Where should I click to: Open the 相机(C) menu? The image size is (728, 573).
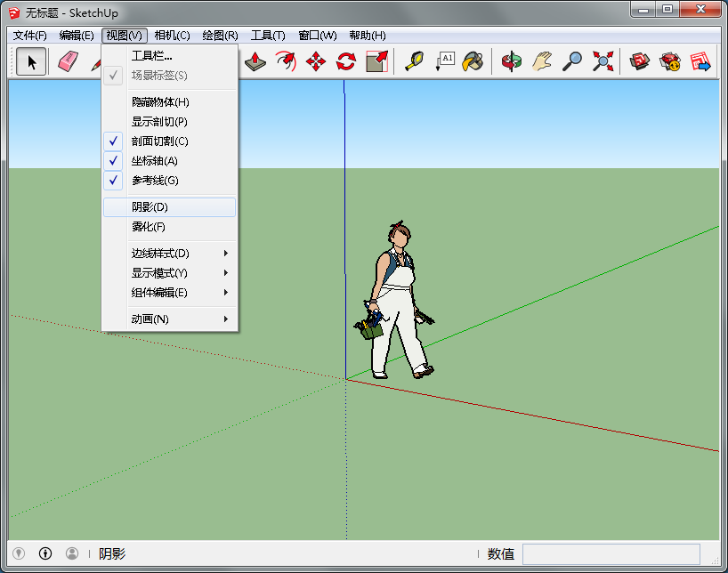tap(172, 36)
